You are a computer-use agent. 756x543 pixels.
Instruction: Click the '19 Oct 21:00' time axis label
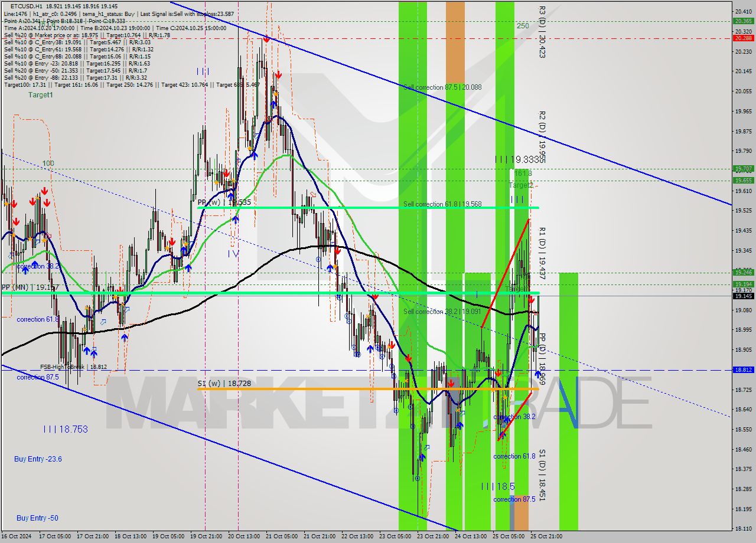pyautogui.click(x=205, y=537)
